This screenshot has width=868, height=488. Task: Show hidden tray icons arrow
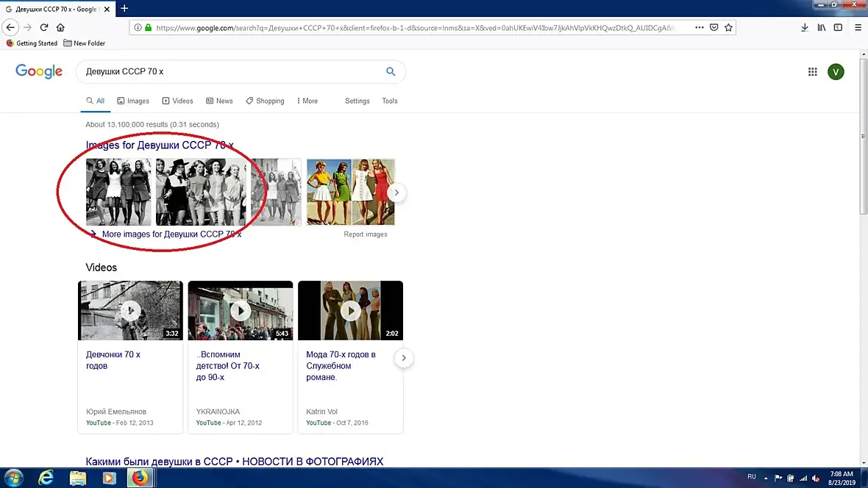766,478
